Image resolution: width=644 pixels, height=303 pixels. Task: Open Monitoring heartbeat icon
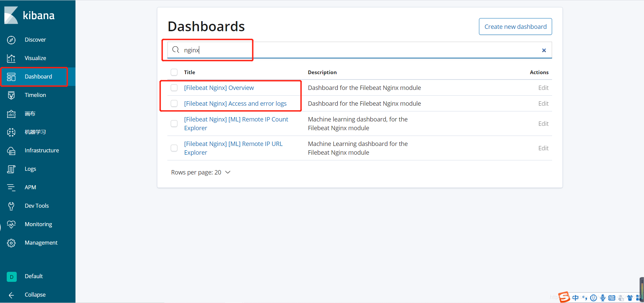11,224
